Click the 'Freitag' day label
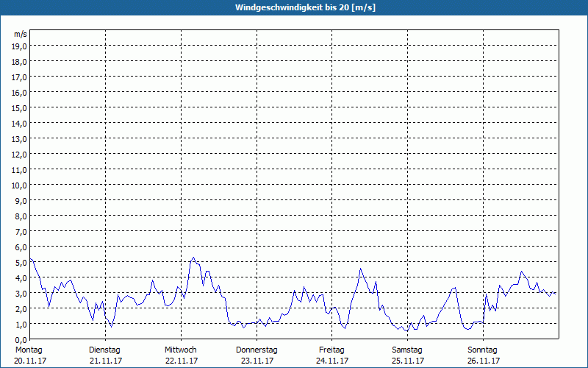The height and width of the screenshot is (368, 588). [332, 350]
